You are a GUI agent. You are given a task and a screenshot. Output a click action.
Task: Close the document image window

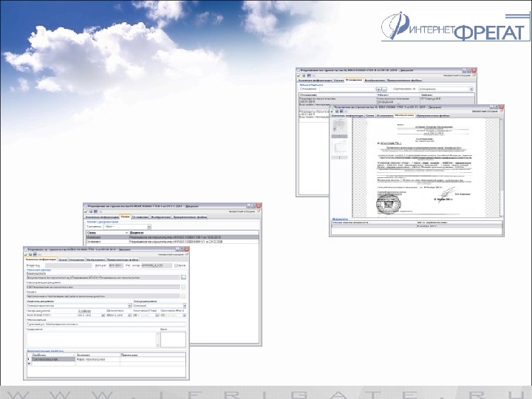[502, 107]
